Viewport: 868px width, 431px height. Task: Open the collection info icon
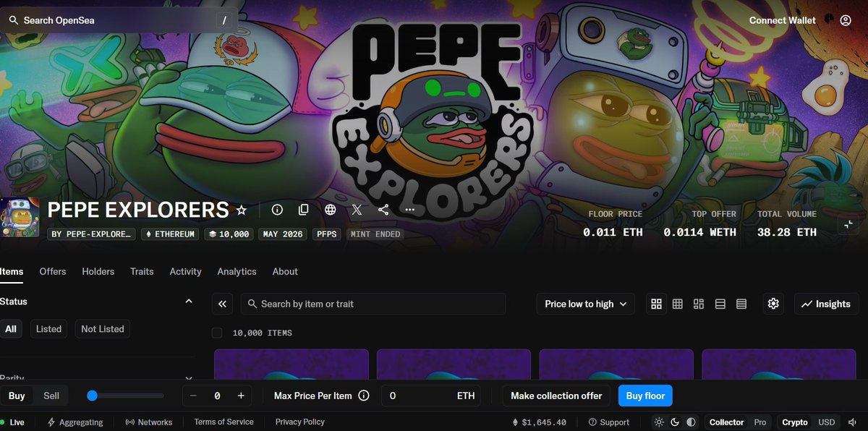277,210
